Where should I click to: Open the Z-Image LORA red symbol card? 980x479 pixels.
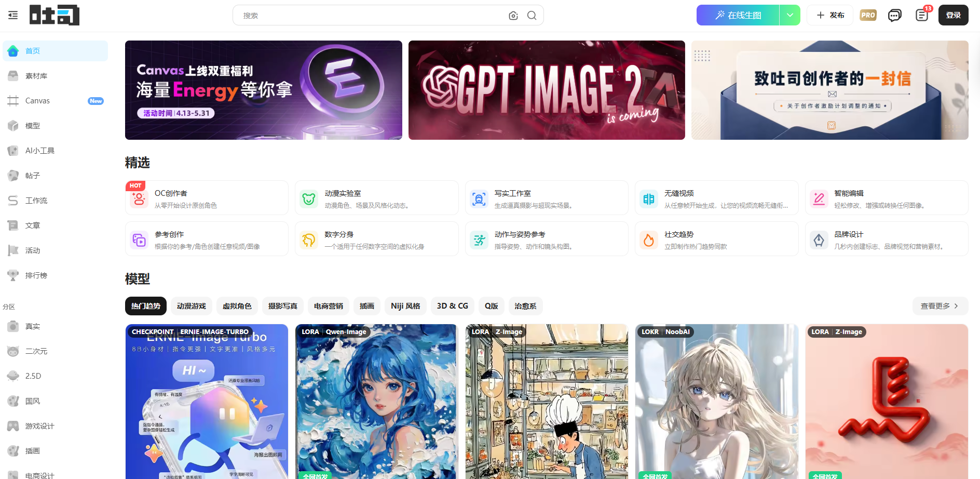[887, 402]
